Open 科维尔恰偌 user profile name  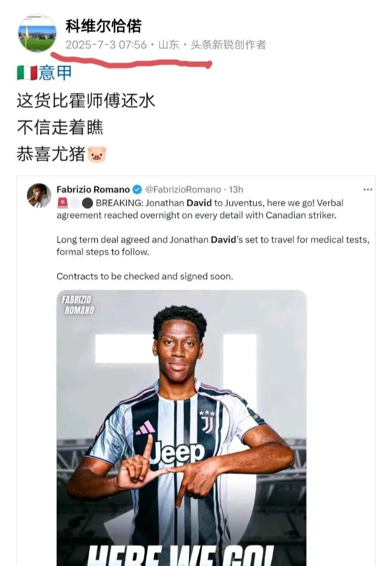(x=103, y=26)
